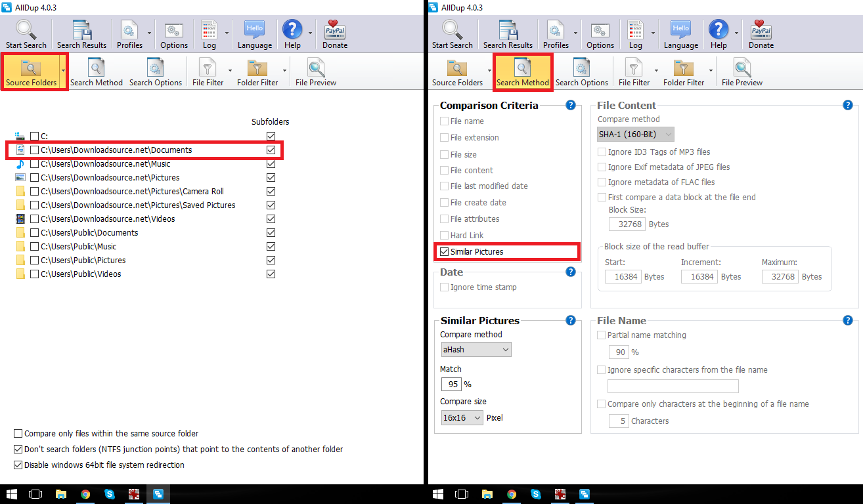This screenshot has height=504, width=863.
Task: Toggle Subfolders checkbox for Public\Pictures
Action: (x=271, y=260)
